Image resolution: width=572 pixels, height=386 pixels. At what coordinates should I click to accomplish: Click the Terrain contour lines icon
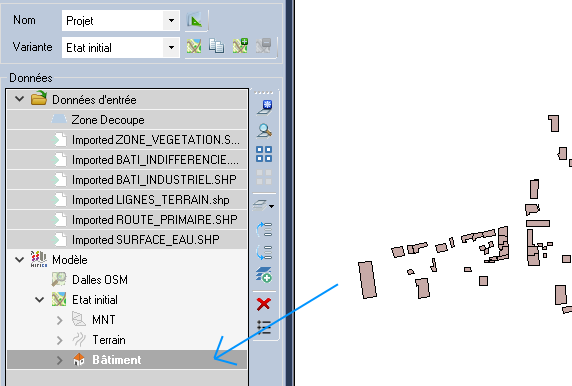pos(79,339)
